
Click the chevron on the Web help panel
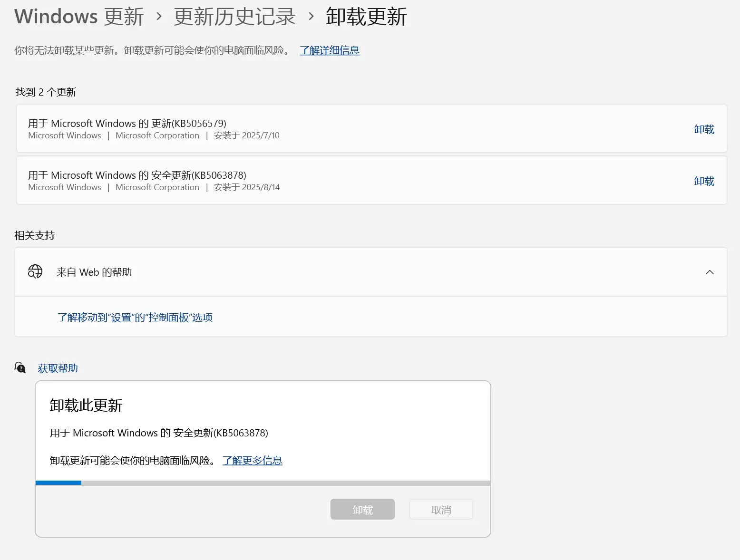click(x=710, y=272)
